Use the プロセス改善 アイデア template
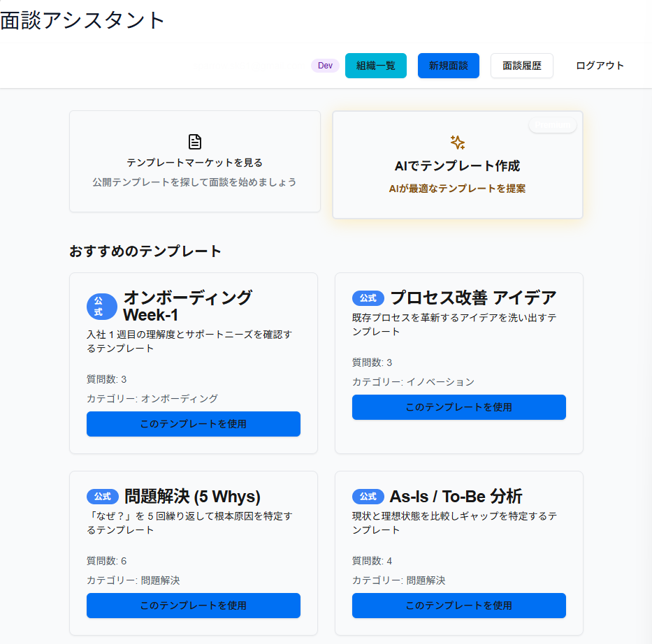Image resolution: width=652 pixels, height=644 pixels. (458, 407)
